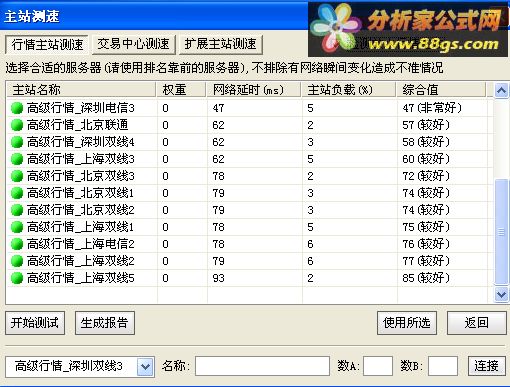Click green status icon for 上海双线3
The height and width of the screenshot is (387, 510).
click(x=17, y=159)
